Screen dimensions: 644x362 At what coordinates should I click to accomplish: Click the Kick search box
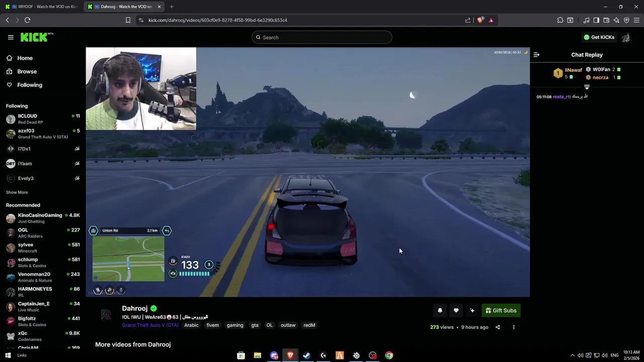pos(322,37)
